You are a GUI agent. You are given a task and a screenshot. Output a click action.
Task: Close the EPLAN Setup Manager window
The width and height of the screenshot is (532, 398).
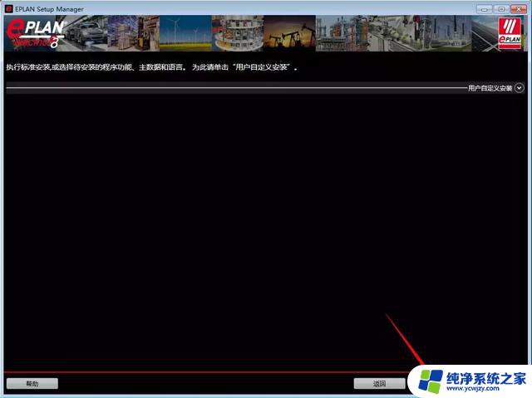517,7
